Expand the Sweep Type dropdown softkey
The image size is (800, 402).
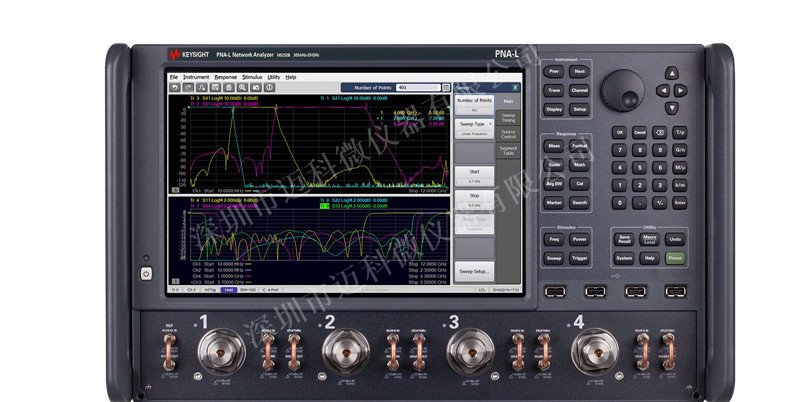point(474,128)
